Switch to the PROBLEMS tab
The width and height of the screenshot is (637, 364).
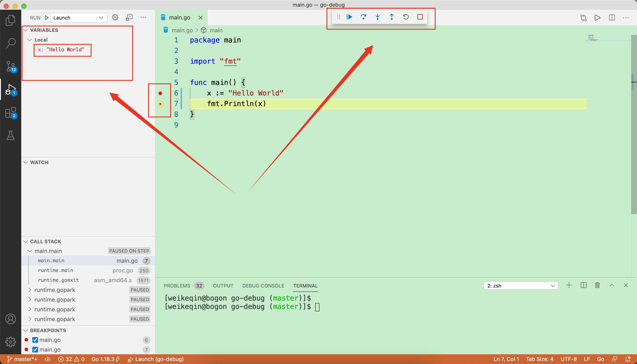click(177, 285)
